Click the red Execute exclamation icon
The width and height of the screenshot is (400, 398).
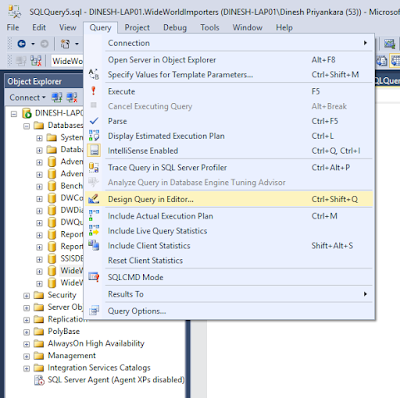pyautogui.click(x=94, y=91)
